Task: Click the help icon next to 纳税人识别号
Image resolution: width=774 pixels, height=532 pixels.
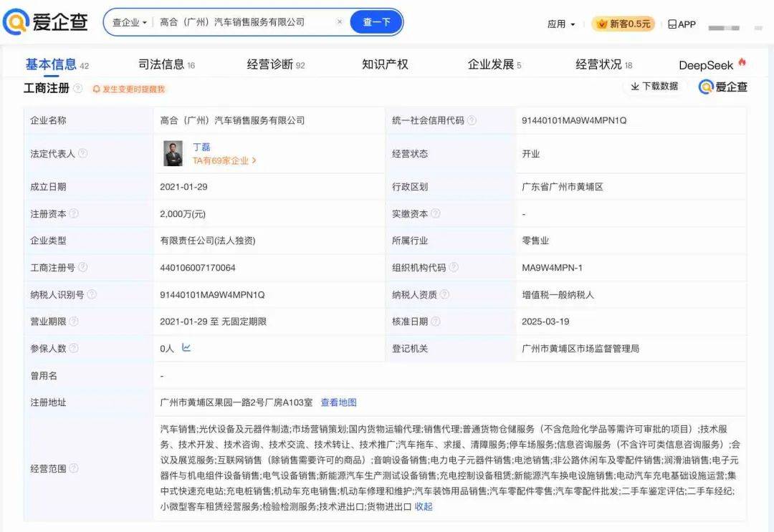Action: pos(92,294)
